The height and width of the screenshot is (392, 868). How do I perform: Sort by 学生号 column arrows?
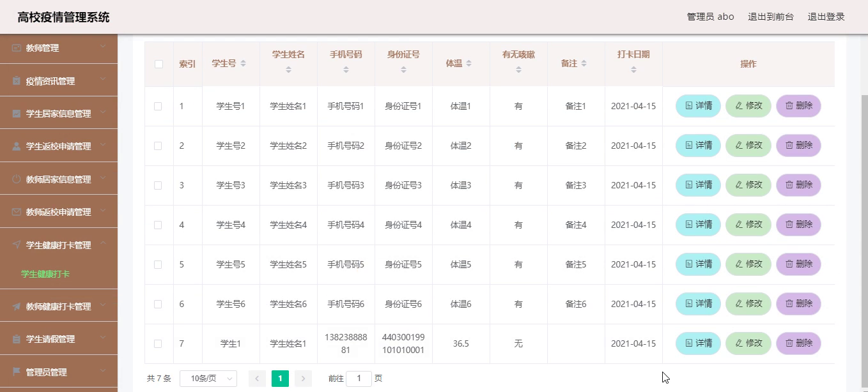(243, 64)
